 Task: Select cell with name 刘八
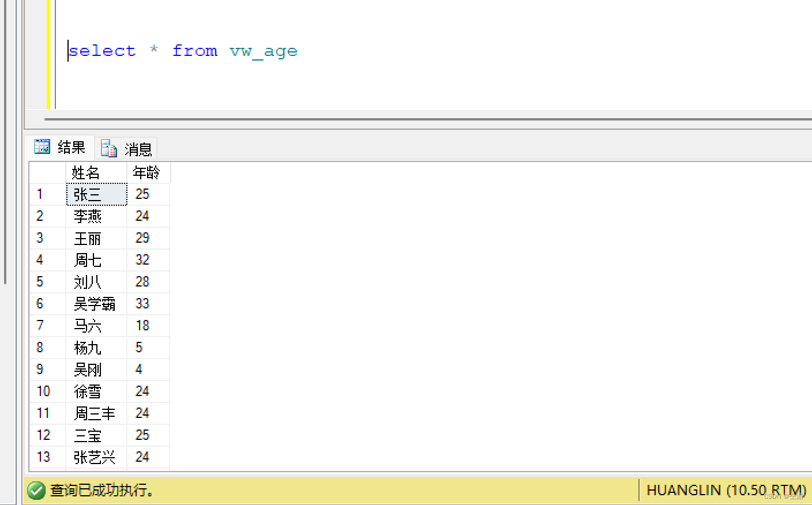click(x=96, y=282)
